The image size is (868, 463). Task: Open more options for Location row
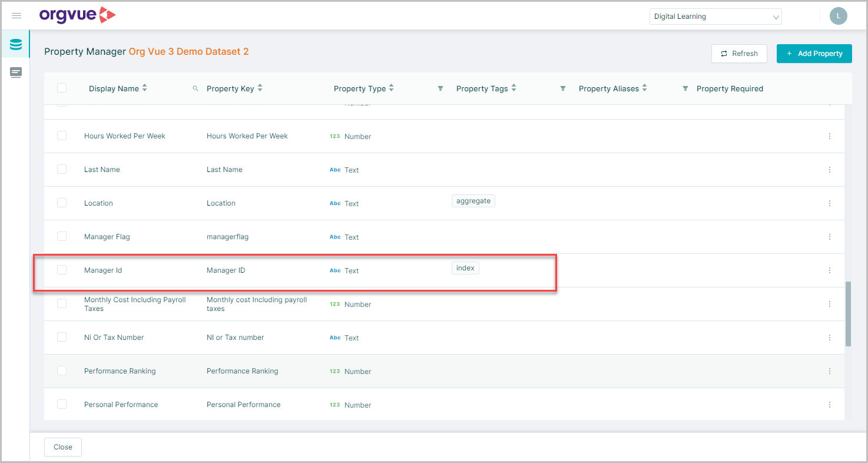830,203
